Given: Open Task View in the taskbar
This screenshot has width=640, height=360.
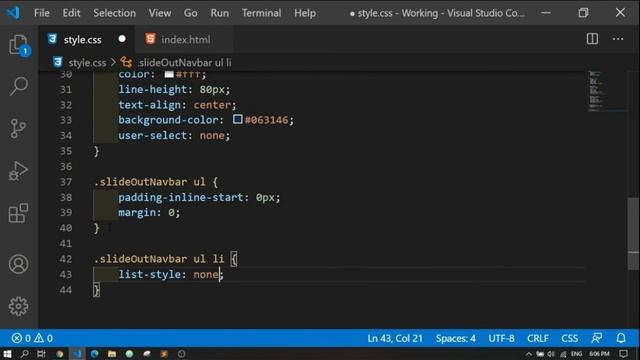Looking at the screenshot, I should coord(41,353).
